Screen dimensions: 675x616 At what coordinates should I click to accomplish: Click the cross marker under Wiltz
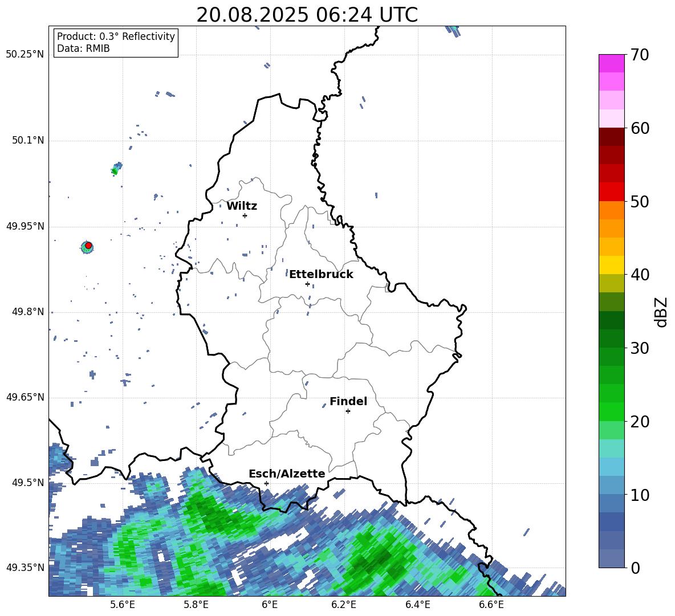coord(245,215)
